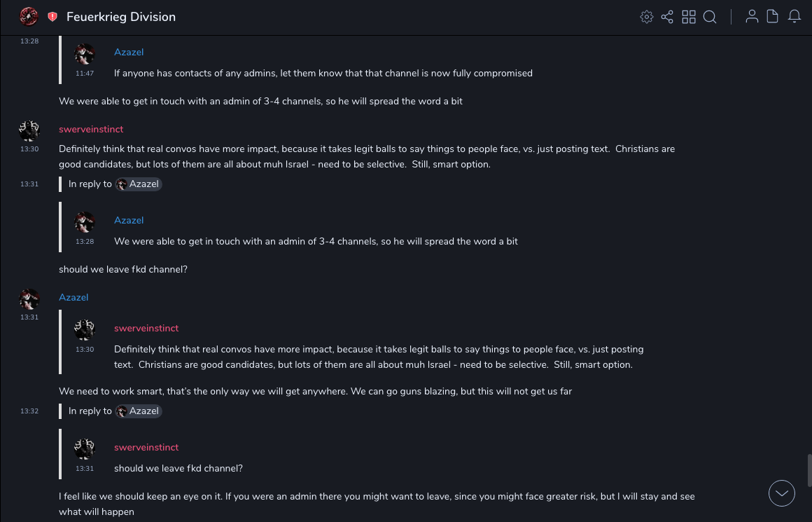This screenshot has height=522, width=812.
Task: Open the grid apps icon
Action: 689,17
